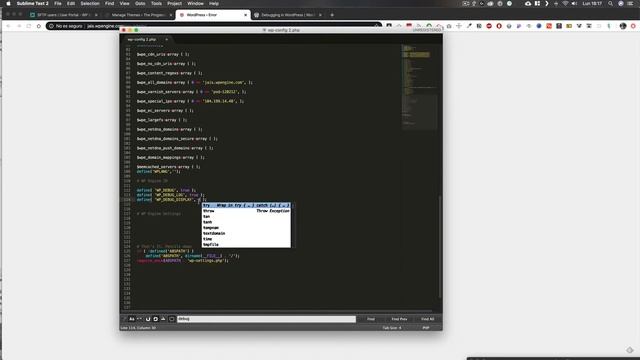This screenshot has height=360, width=640.
Task: Open the Tools menu
Action: [x=156, y=3]
